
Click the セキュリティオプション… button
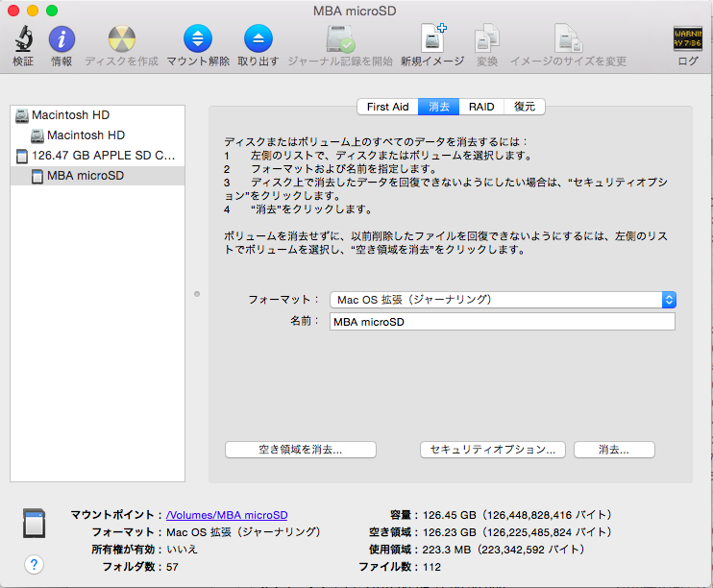tap(493, 450)
